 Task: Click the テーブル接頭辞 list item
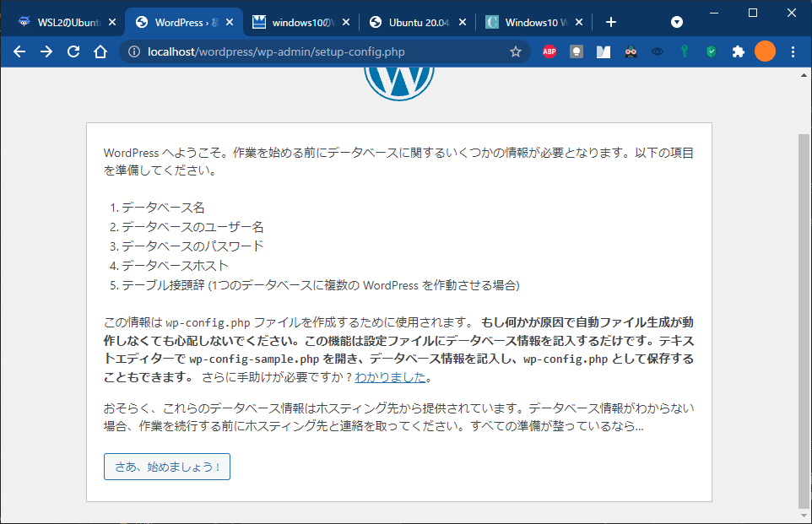coord(321,285)
